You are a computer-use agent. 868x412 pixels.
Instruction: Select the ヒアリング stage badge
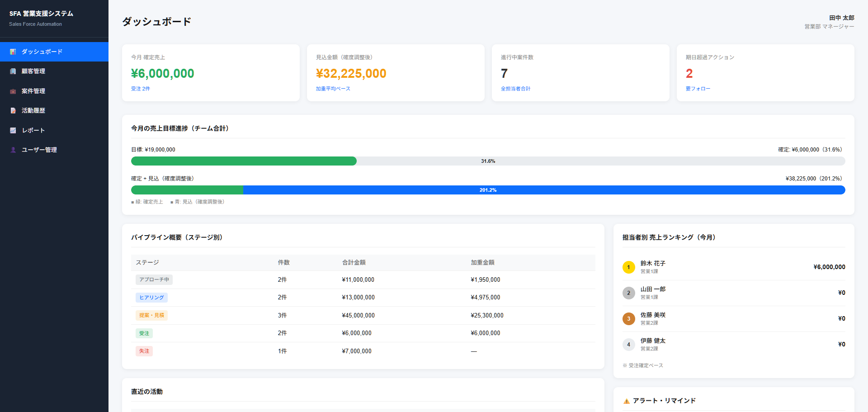pyautogui.click(x=151, y=298)
